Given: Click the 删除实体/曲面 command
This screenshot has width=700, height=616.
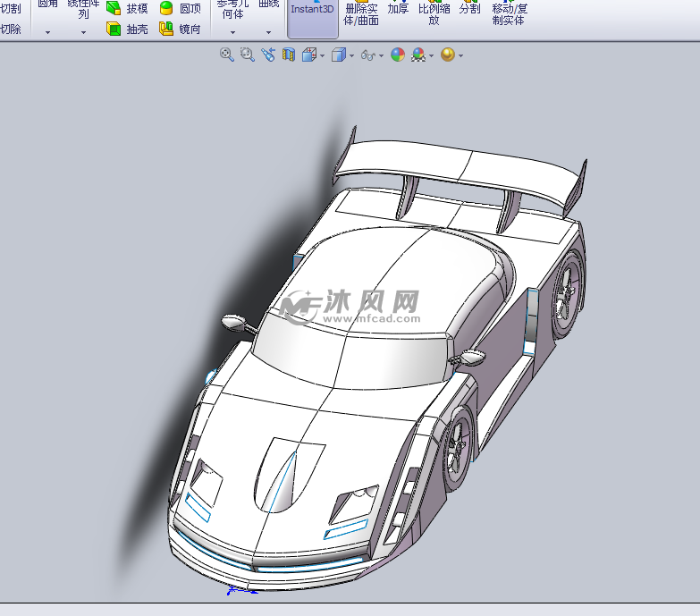Looking at the screenshot, I should pos(361,13).
